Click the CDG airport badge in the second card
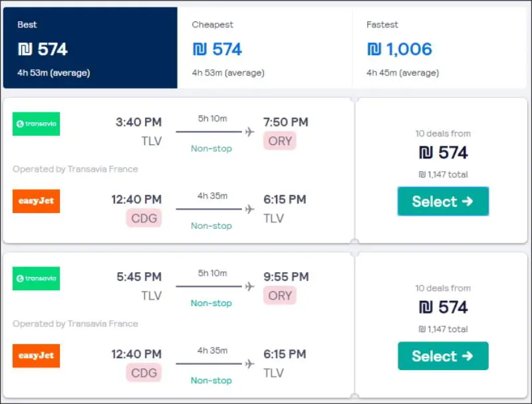 pyautogui.click(x=144, y=373)
